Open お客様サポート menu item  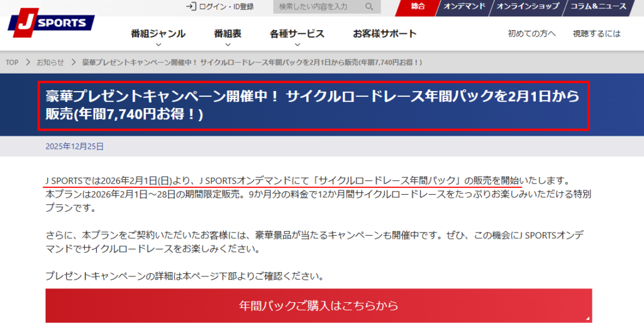(384, 34)
